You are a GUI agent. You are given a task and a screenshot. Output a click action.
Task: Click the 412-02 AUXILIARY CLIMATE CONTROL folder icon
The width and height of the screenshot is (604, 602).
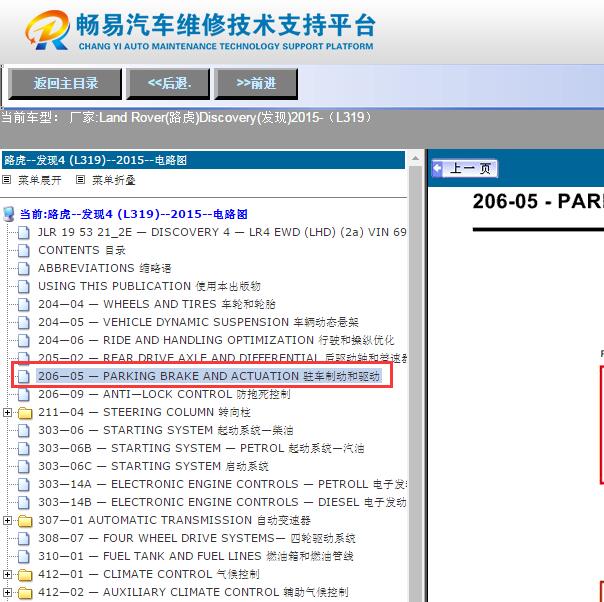[x=25, y=593]
